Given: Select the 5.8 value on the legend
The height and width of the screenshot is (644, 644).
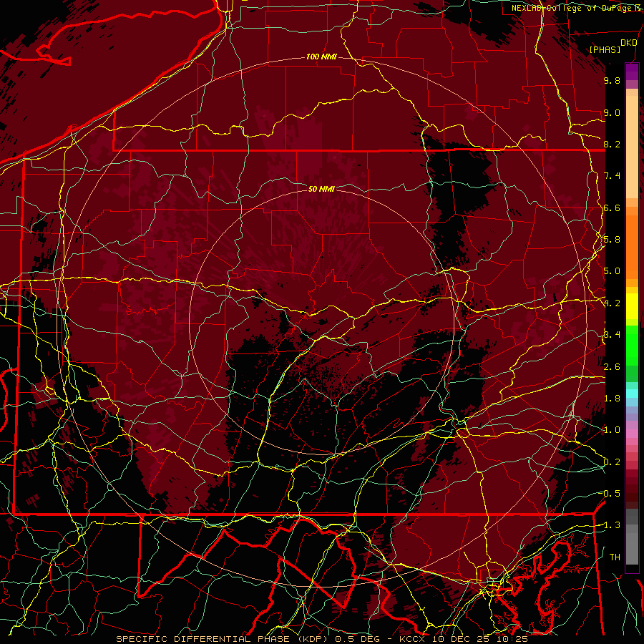Looking at the screenshot, I should coord(612,240).
